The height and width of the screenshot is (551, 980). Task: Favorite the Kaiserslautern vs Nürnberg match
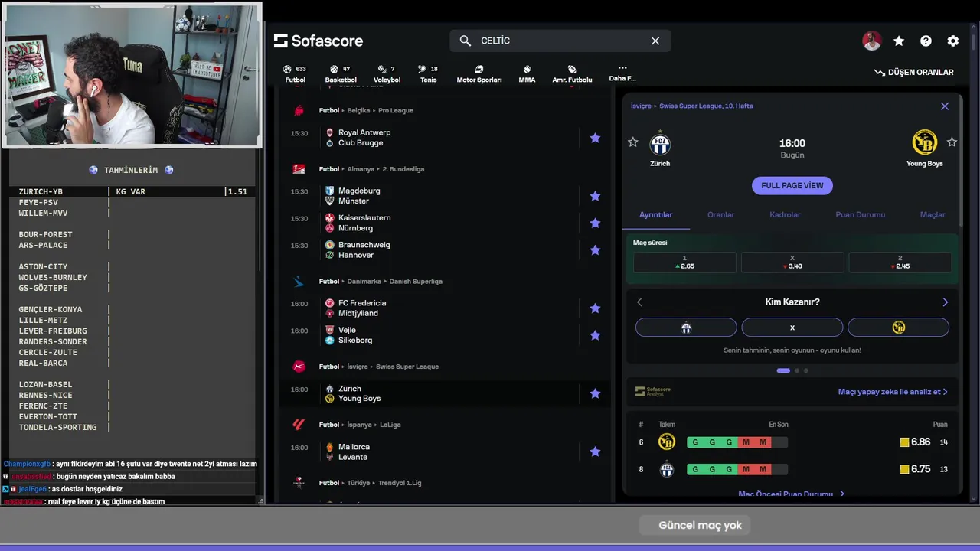tap(595, 223)
